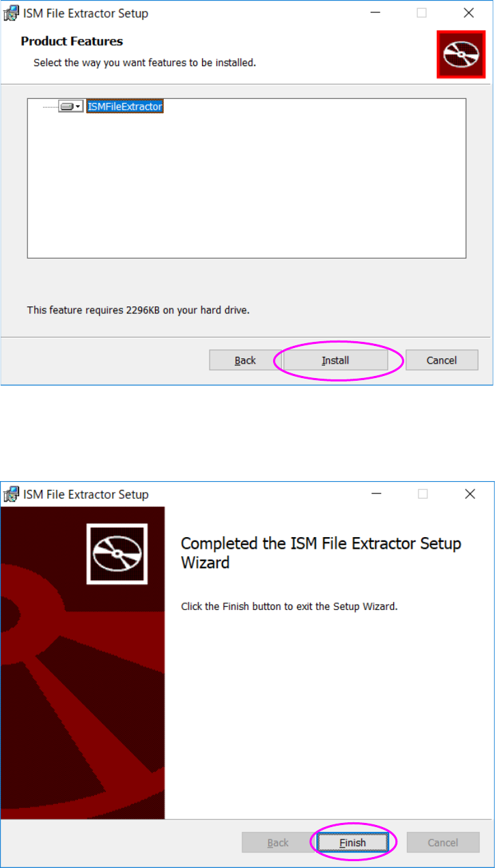Screen dimensions: 495x868
Task: Click the installer icon in the Completed wizard title bar
Action: tap(12, 494)
